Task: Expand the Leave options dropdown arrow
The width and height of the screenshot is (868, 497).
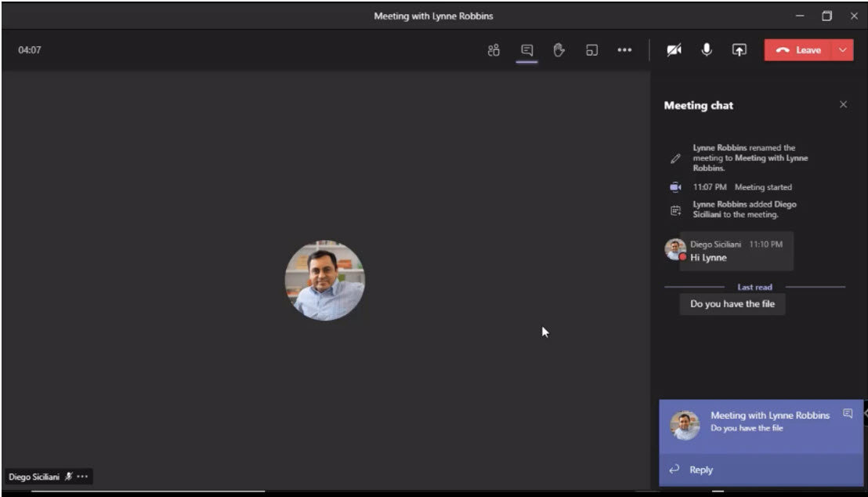Action: click(x=843, y=50)
